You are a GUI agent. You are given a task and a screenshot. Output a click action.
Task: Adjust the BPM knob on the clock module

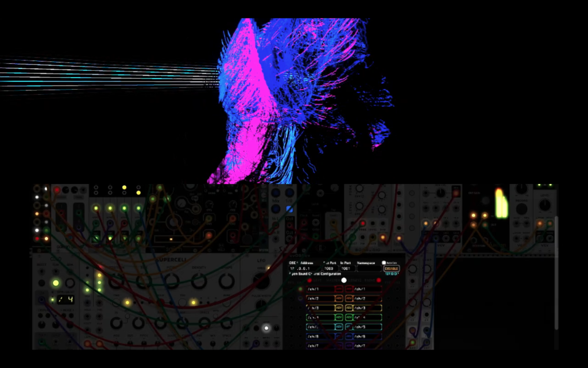(x=70, y=282)
